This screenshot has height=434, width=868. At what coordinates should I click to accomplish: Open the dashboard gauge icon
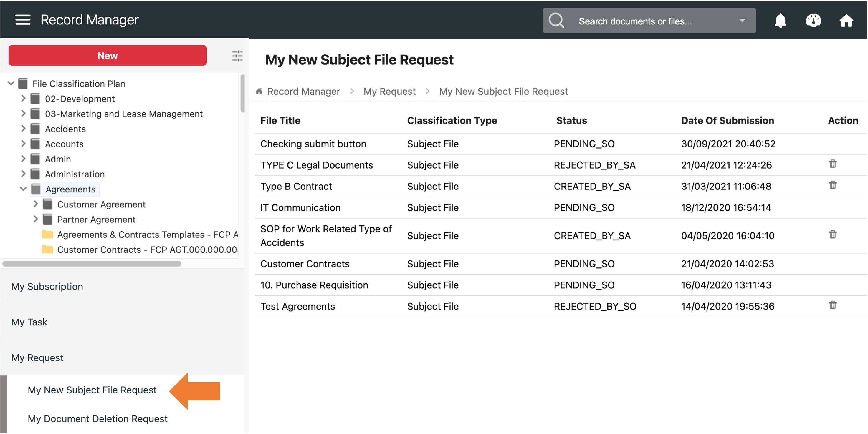pyautogui.click(x=813, y=21)
